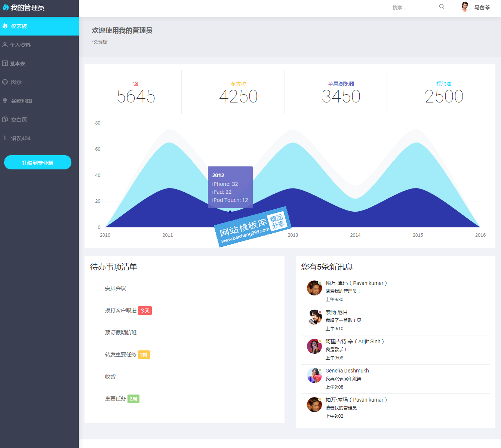Click the 我的管理员 brand title link
Screen dimensions: 501x448
27,7
